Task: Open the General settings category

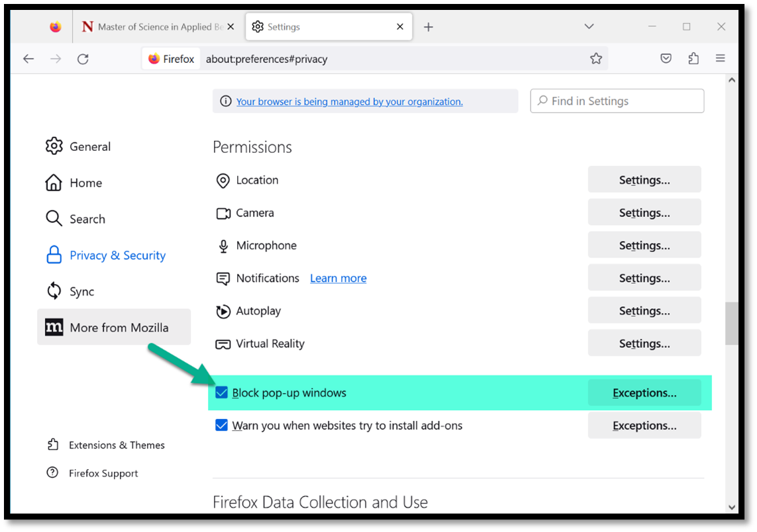Action: [x=89, y=147]
